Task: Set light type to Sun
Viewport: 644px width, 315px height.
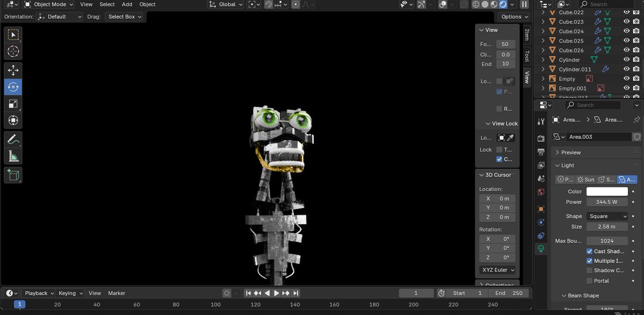Action: 585,180
